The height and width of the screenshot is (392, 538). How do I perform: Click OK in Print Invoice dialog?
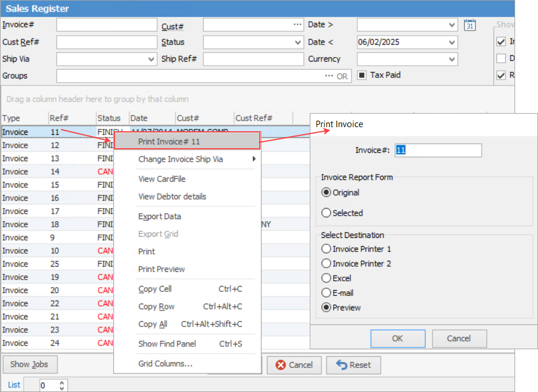tap(397, 338)
